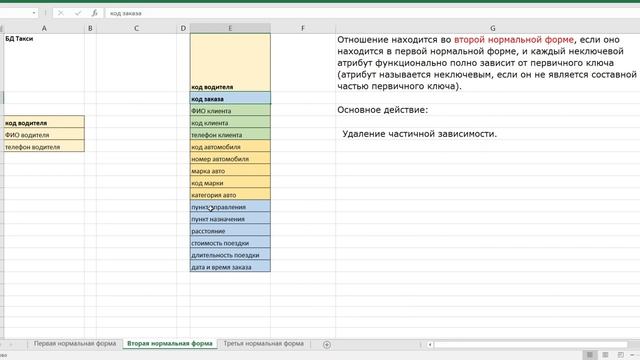Add a new sheet with the plus icon
The image size is (640, 360).
point(327,344)
